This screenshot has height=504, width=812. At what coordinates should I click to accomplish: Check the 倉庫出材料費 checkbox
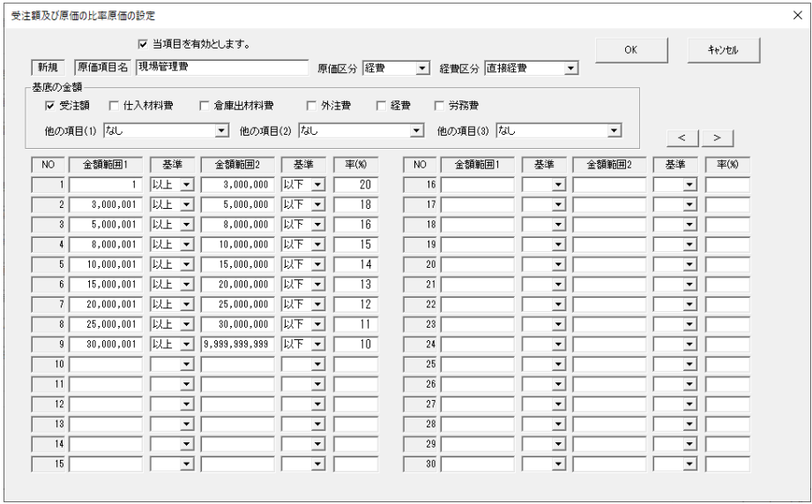click(205, 106)
